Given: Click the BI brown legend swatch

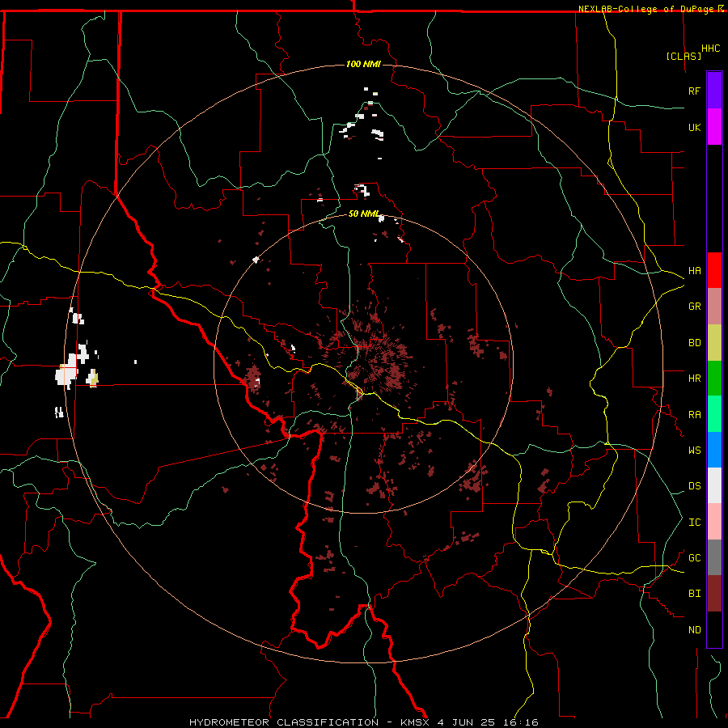Looking at the screenshot, I should [714, 594].
